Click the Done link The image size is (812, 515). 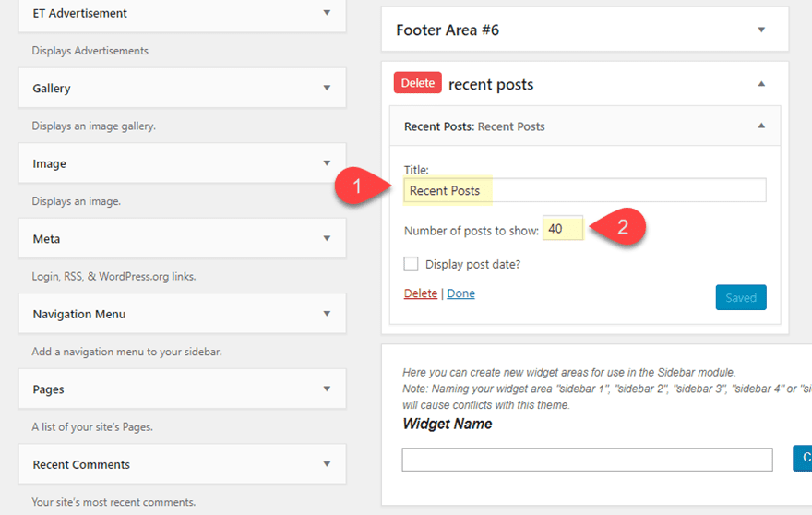[460, 293]
